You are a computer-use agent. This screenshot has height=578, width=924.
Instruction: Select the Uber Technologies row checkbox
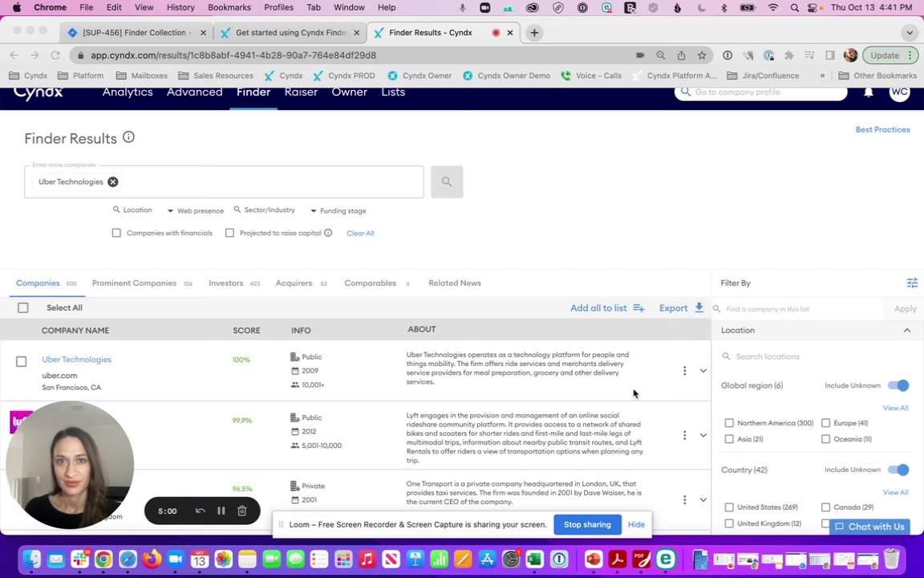coord(21,361)
